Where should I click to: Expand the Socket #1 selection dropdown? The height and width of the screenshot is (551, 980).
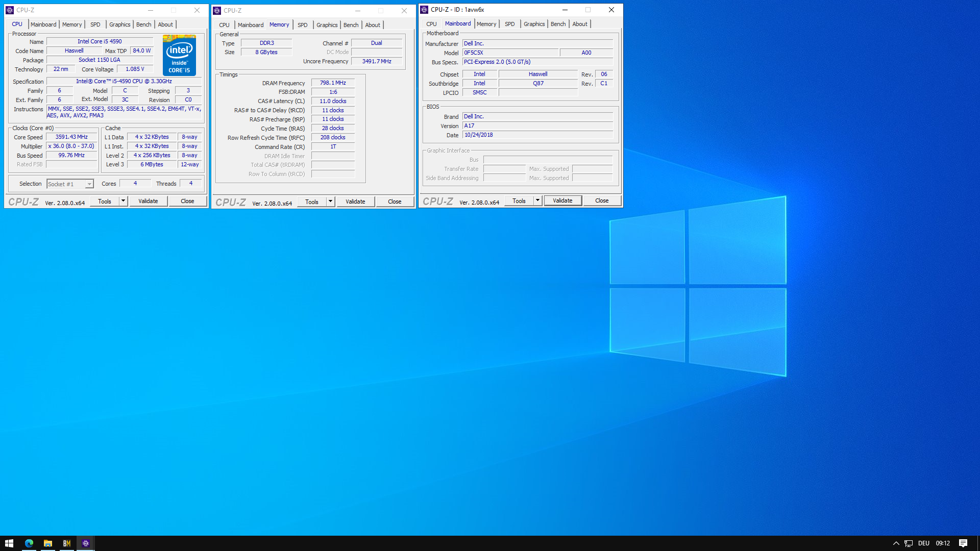pos(90,184)
